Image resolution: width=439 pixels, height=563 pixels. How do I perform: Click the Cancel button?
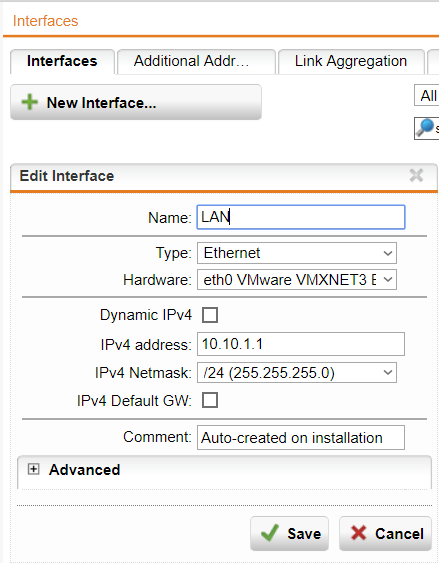click(x=385, y=534)
